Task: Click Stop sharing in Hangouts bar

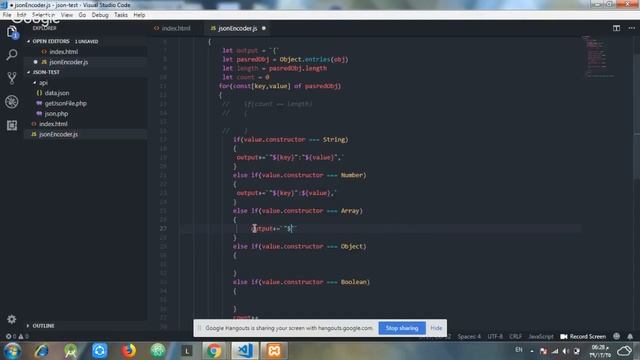Action: pos(402,328)
